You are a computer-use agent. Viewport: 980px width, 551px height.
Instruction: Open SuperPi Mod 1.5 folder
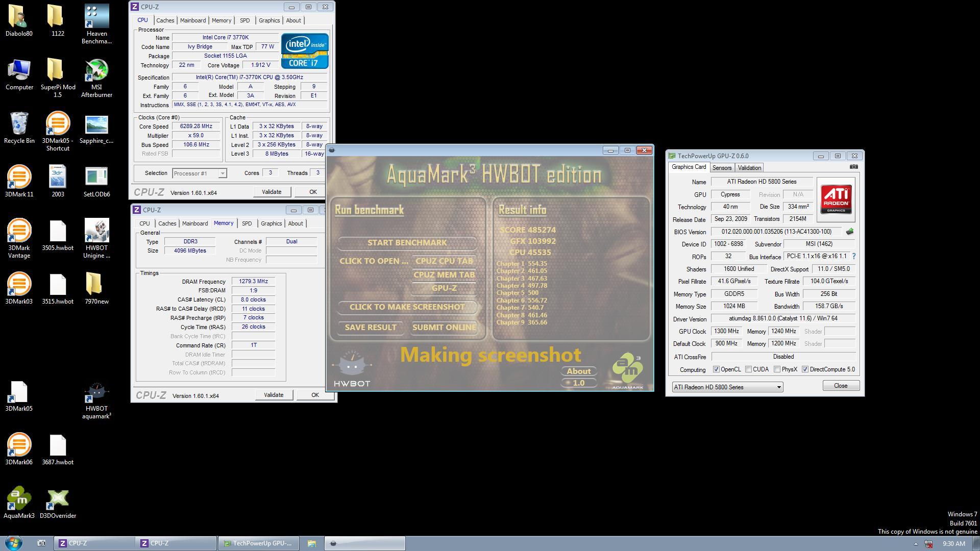coord(58,78)
